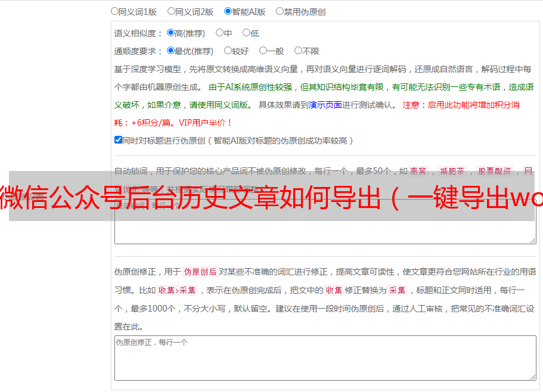The image size is (543, 392).
Task: Select the 同义词2版 radio option
Action: pyautogui.click(x=171, y=11)
